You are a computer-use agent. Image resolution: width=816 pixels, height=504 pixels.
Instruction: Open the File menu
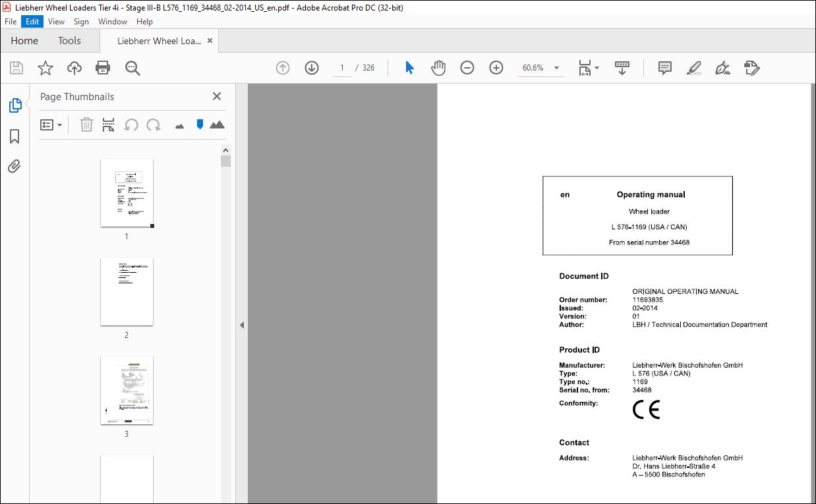11,22
